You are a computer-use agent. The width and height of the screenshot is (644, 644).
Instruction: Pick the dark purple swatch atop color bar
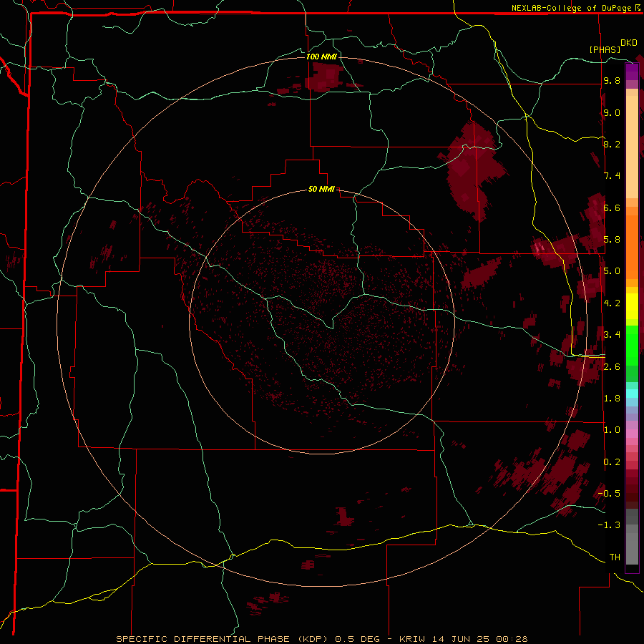coord(632,72)
